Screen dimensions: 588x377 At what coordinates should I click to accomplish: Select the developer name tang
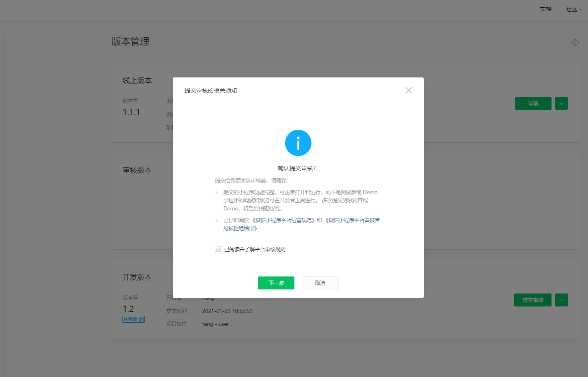pos(208,298)
